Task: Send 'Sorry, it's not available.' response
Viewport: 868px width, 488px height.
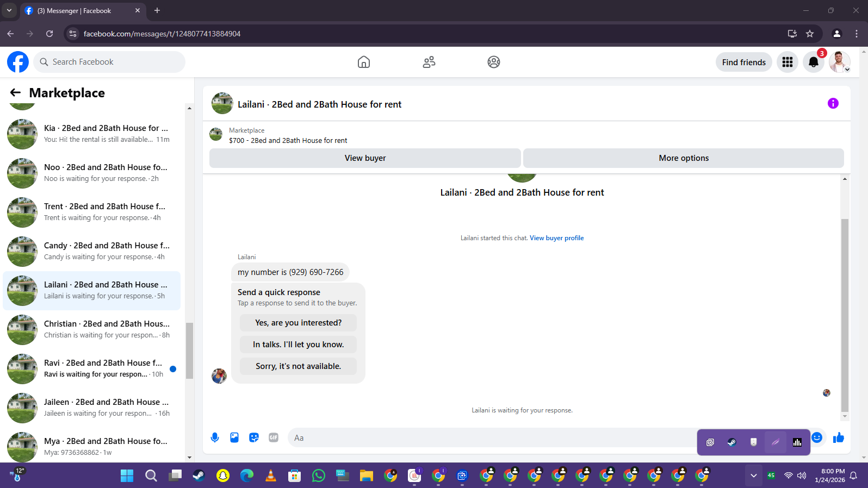Action: pos(298,366)
